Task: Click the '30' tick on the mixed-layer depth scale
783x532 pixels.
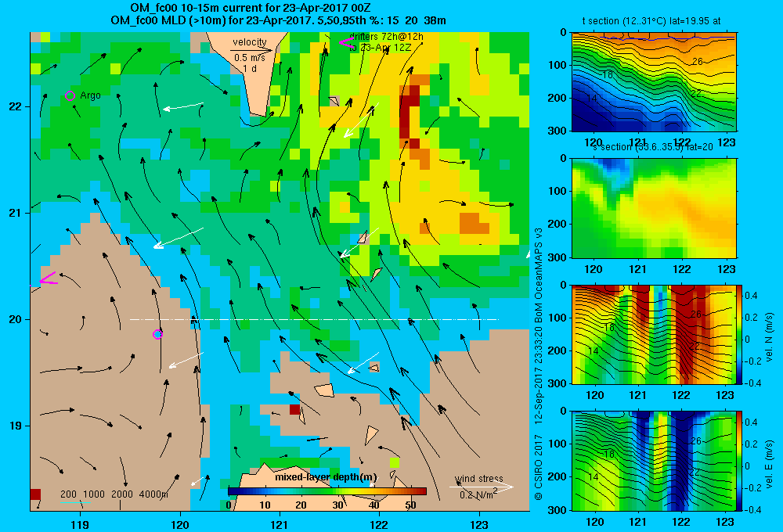Action: point(338,505)
